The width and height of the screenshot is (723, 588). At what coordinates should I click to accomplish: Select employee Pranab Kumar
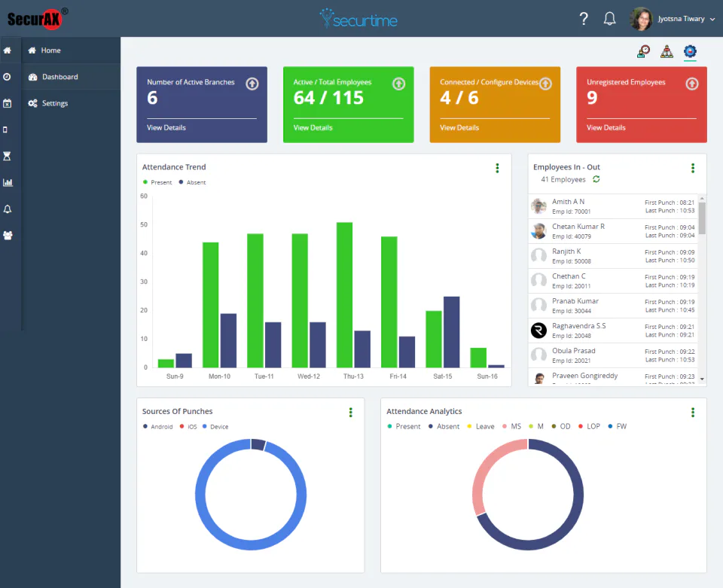pos(613,306)
